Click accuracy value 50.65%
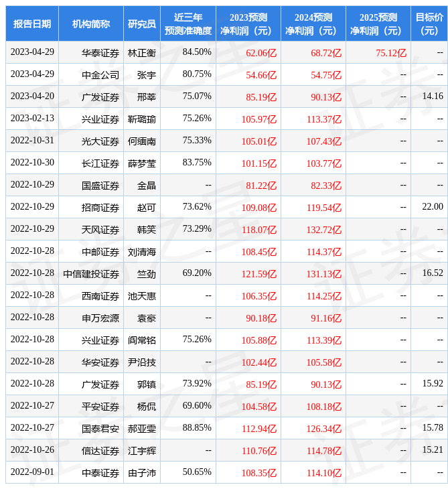The height and width of the screenshot is (489, 448). tap(197, 472)
